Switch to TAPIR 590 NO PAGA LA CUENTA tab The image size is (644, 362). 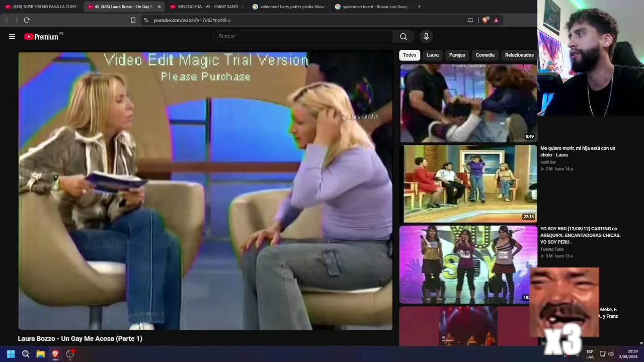(x=42, y=7)
